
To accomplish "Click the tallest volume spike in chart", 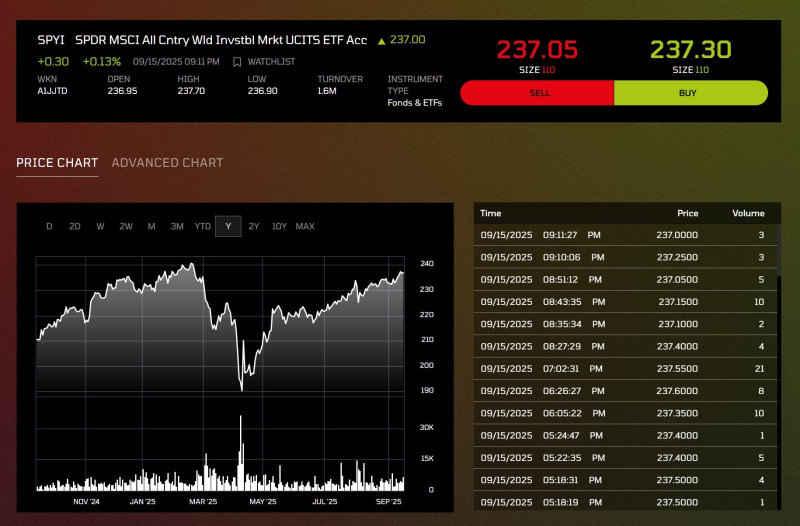I will [x=241, y=452].
